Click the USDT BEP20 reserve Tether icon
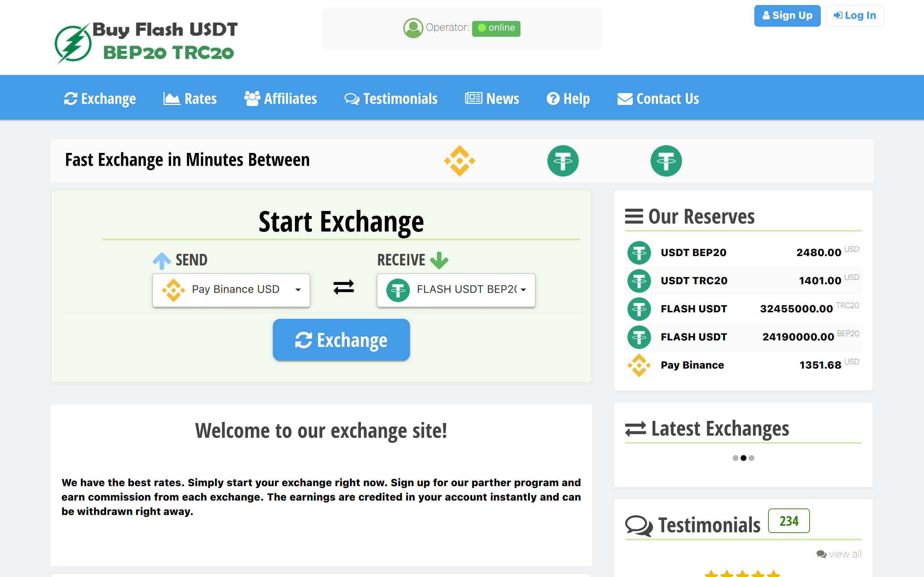 tap(639, 253)
